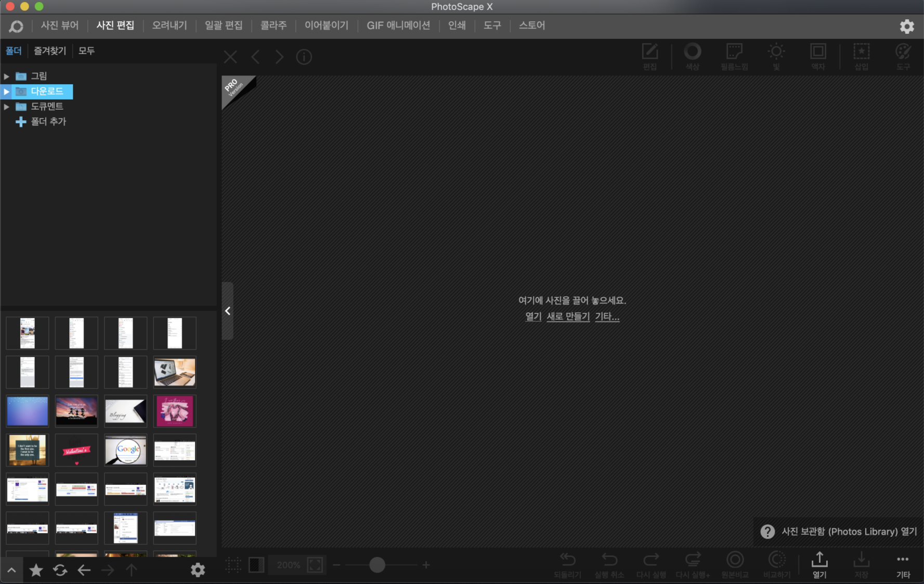
Task: Go up to parent folder
Action: coord(132,570)
